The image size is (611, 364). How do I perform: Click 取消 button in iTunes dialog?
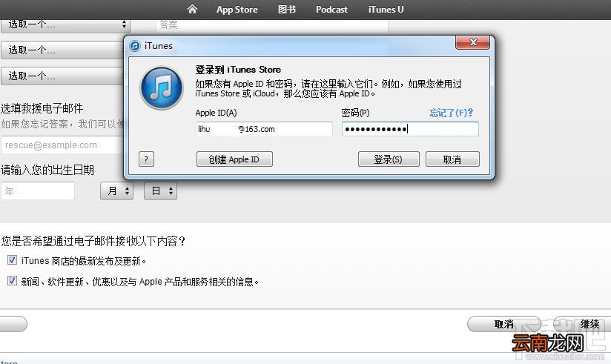(x=452, y=159)
